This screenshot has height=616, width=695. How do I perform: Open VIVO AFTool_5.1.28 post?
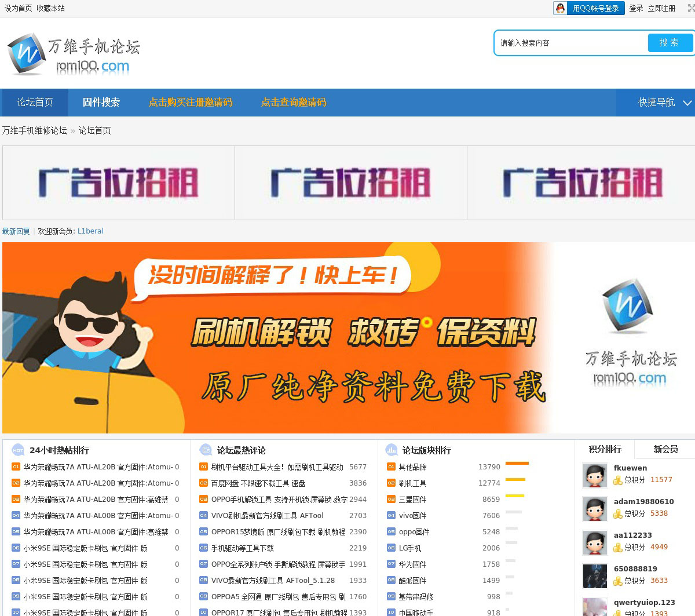tap(273, 581)
